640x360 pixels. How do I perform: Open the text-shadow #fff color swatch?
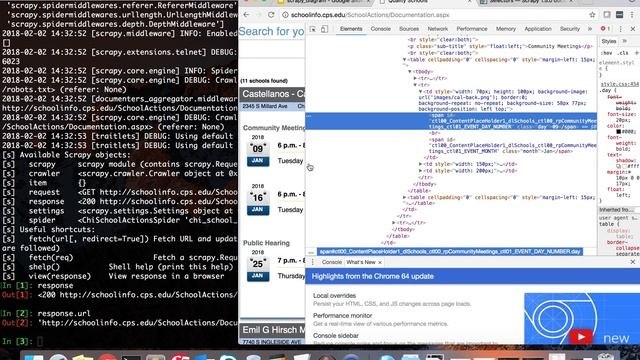click(x=625, y=166)
